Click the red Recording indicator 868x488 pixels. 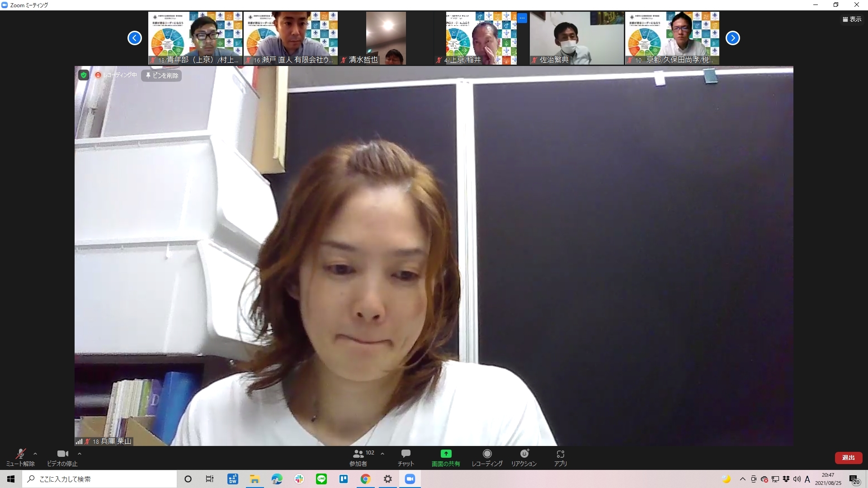(116, 75)
